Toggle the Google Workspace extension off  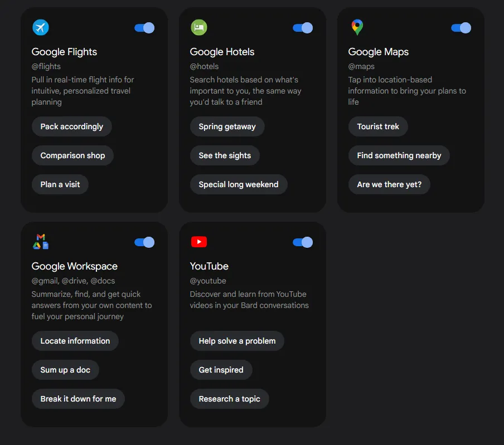tap(144, 242)
